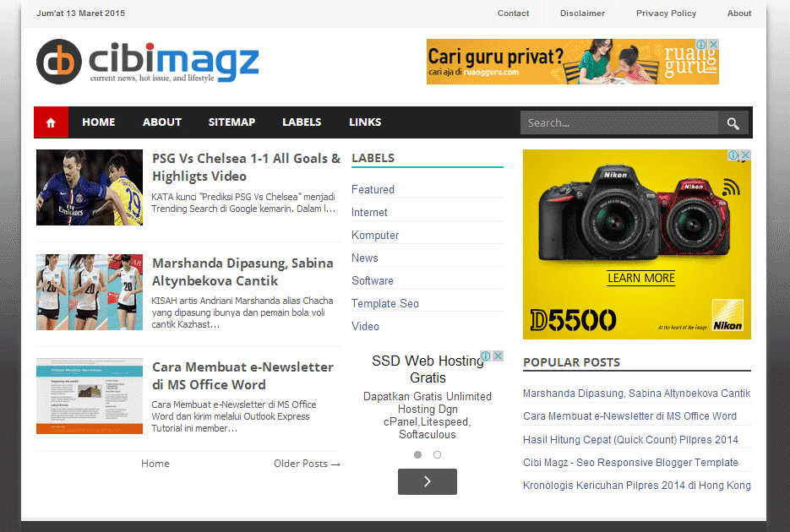
Task: Click the volleyball players thumbnail
Action: [x=90, y=292]
